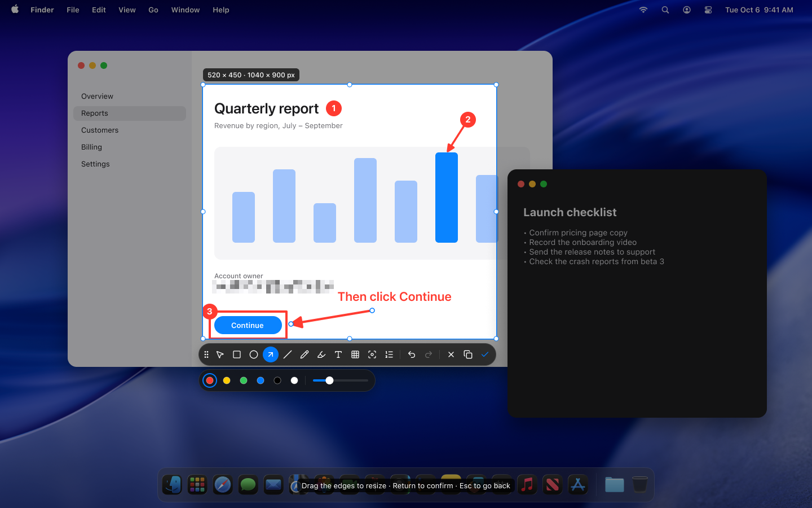812x508 pixels.
Task: Open the File menu
Action: point(73,10)
